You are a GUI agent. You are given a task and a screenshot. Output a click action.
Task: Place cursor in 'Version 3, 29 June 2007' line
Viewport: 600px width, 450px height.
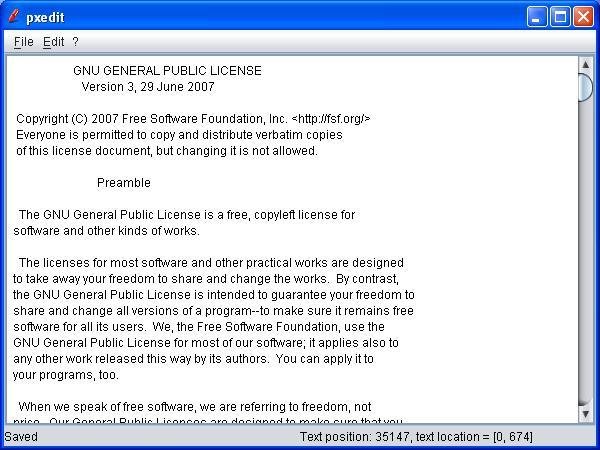click(148, 86)
